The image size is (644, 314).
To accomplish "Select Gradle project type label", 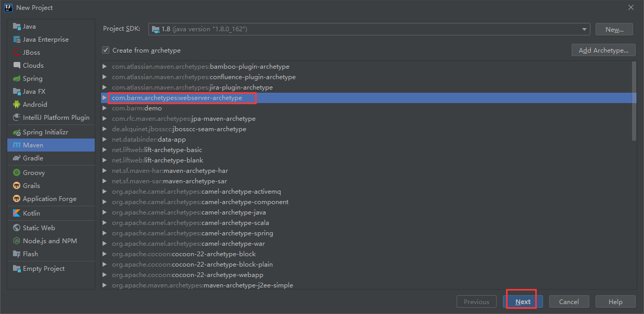I will point(33,158).
